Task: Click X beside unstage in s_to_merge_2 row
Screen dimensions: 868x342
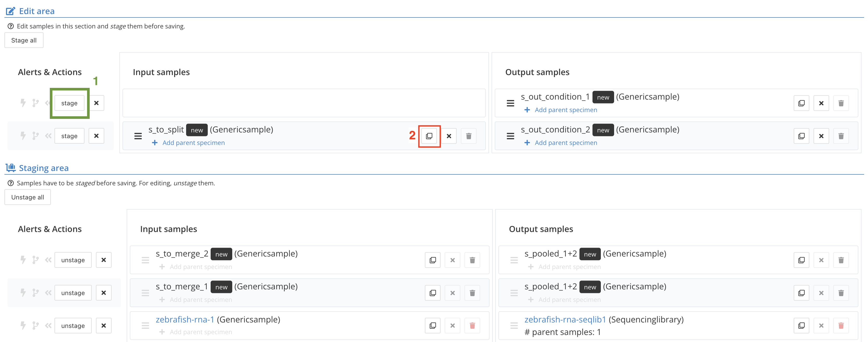Action: pos(104,260)
